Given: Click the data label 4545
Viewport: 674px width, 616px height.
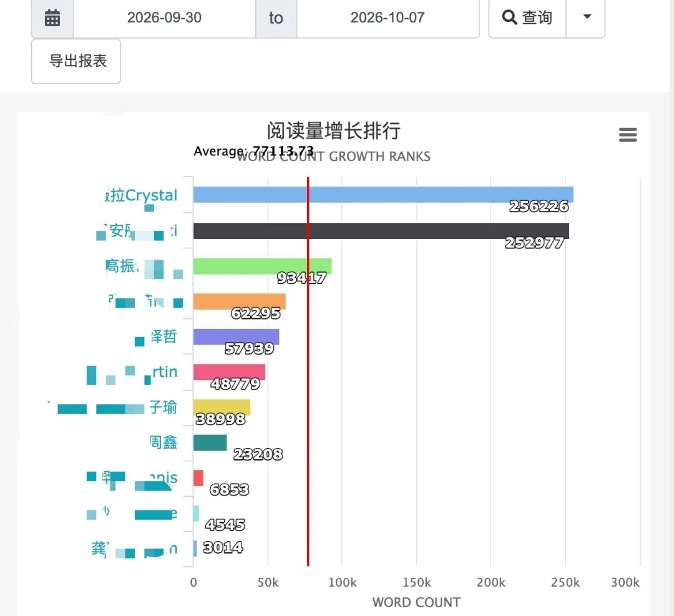Looking at the screenshot, I should point(225,524).
